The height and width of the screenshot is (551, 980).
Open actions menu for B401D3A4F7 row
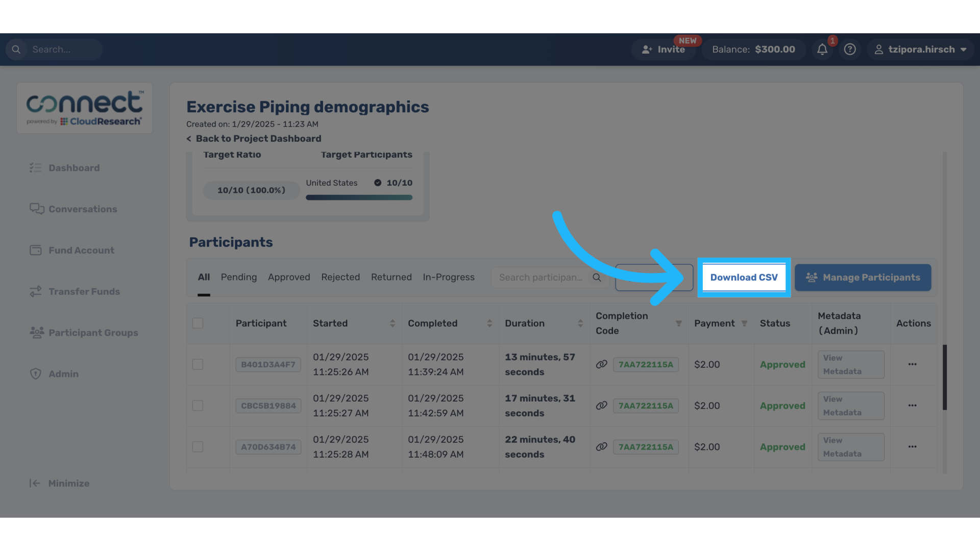click(x=913, y=364)
